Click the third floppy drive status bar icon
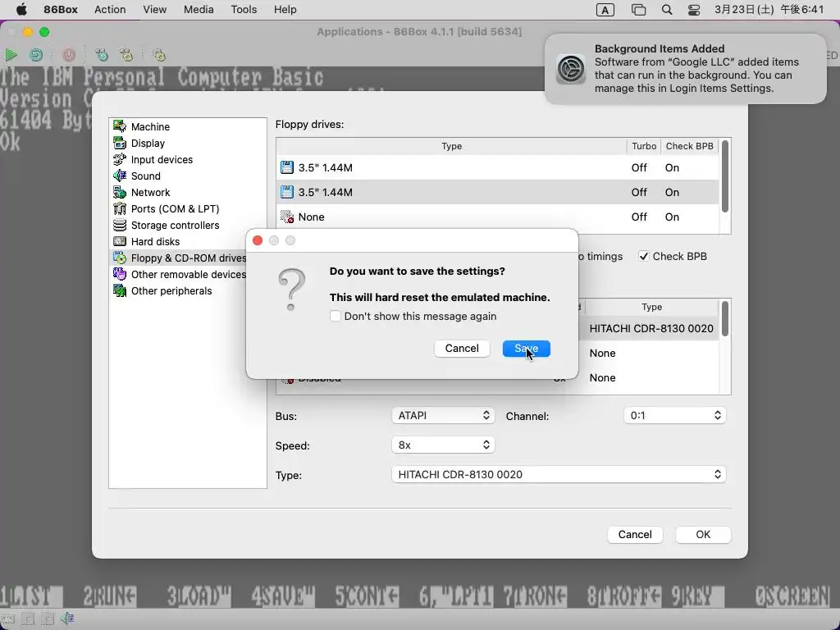840x630 pixels. [48, 619]
